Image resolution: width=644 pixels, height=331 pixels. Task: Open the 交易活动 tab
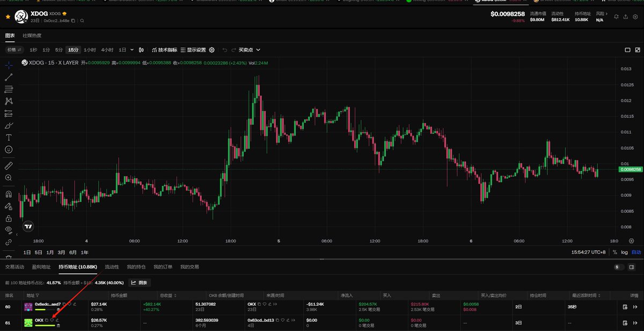click(x=14, y=267)
